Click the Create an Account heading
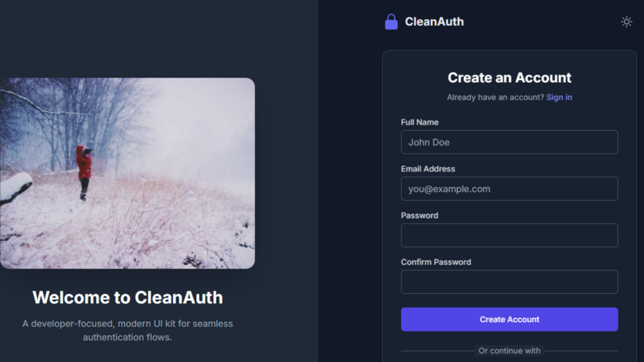Viewport: 644px width, 362px height. 509,78
